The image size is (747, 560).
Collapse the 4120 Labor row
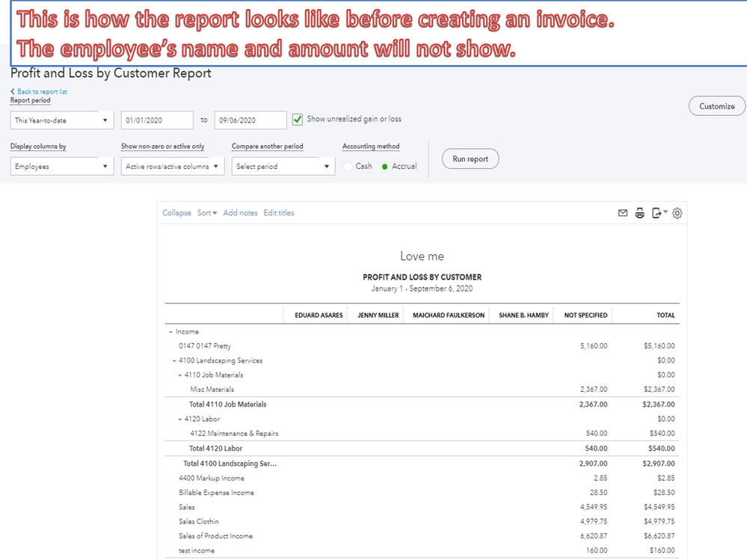point(180,419)
